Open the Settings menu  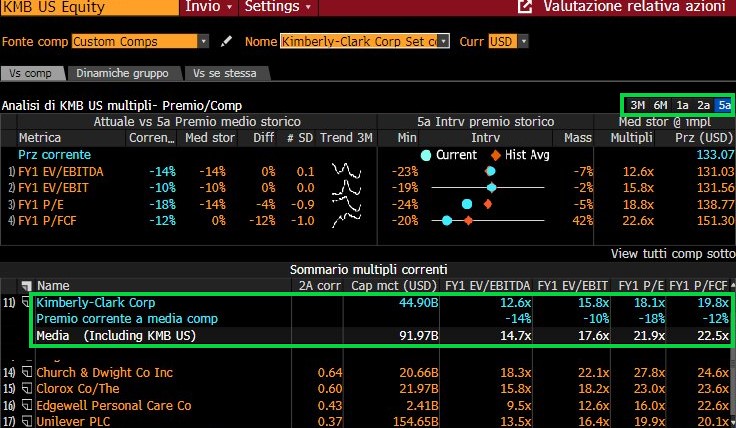[x=277, y=7]
